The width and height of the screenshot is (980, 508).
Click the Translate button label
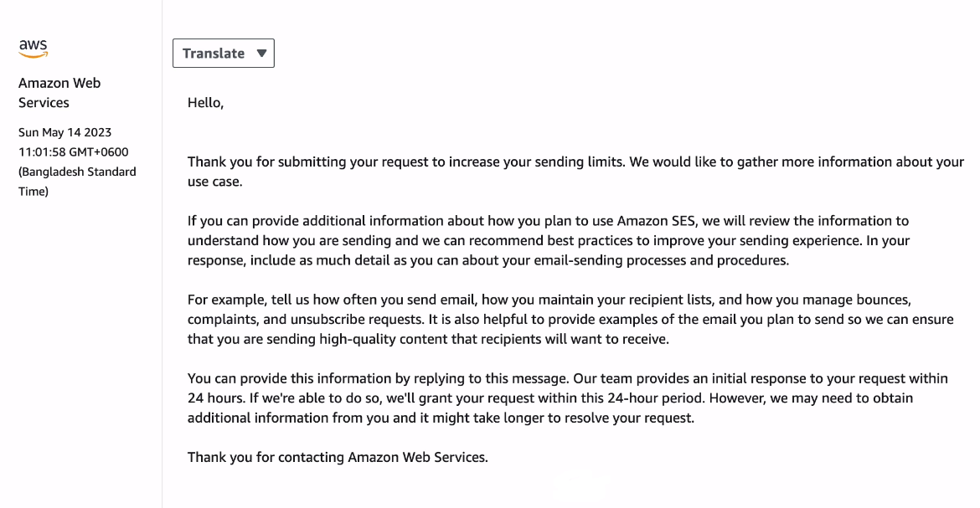[213, 53]
